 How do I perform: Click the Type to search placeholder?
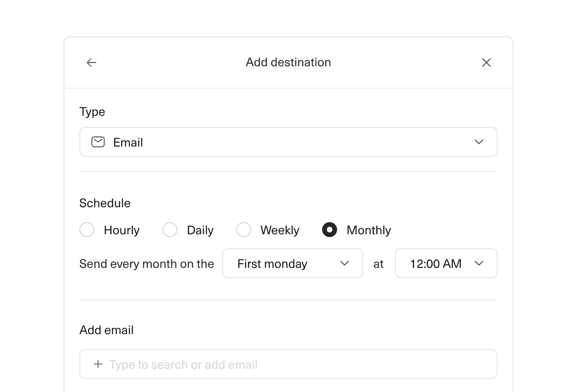[x=182, y=364]
